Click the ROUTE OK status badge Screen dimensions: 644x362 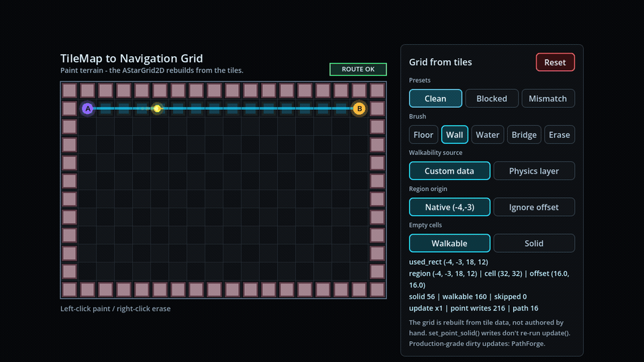point(358,69)
